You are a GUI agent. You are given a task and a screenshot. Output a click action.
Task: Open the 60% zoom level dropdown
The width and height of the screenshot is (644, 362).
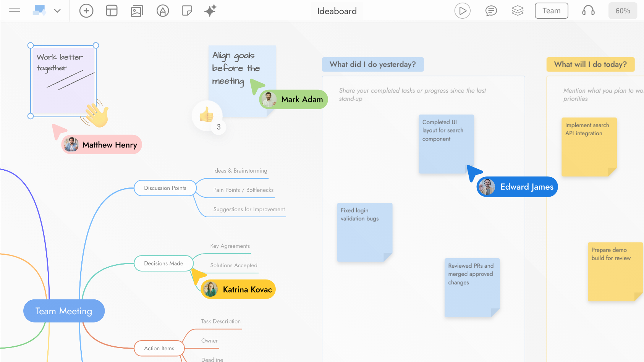tap(623, 11)
